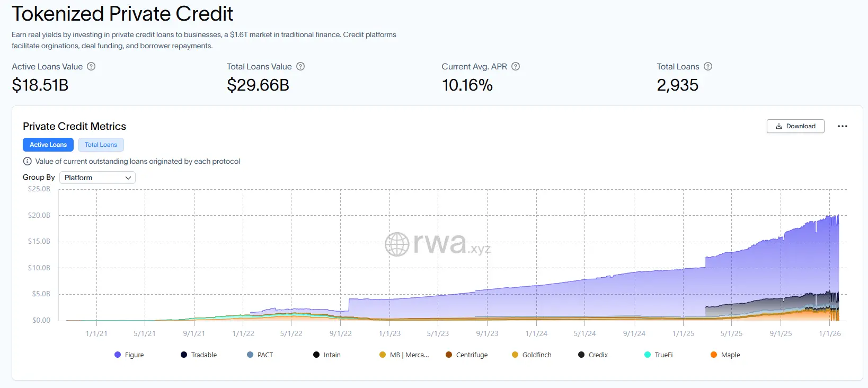The height and width of the screenshot is (388, 868).
Task: Click help icon next to Active Loans Value
Action: coord(91,67)
